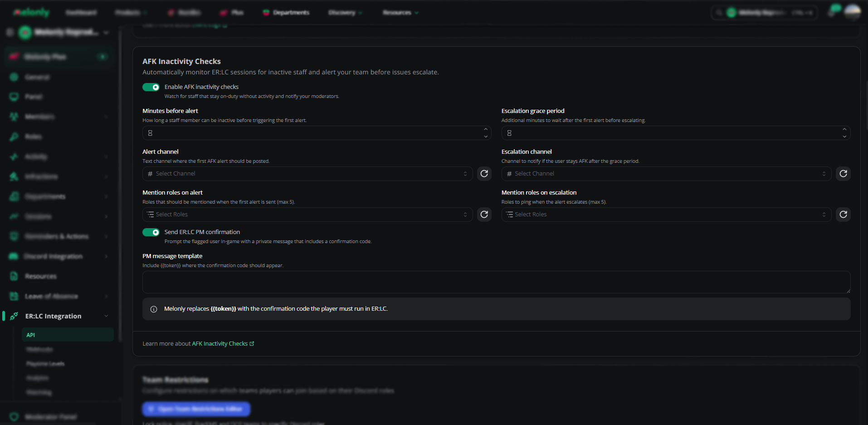
Task: Focus the Escalation grace period number field
Action: 676,133
